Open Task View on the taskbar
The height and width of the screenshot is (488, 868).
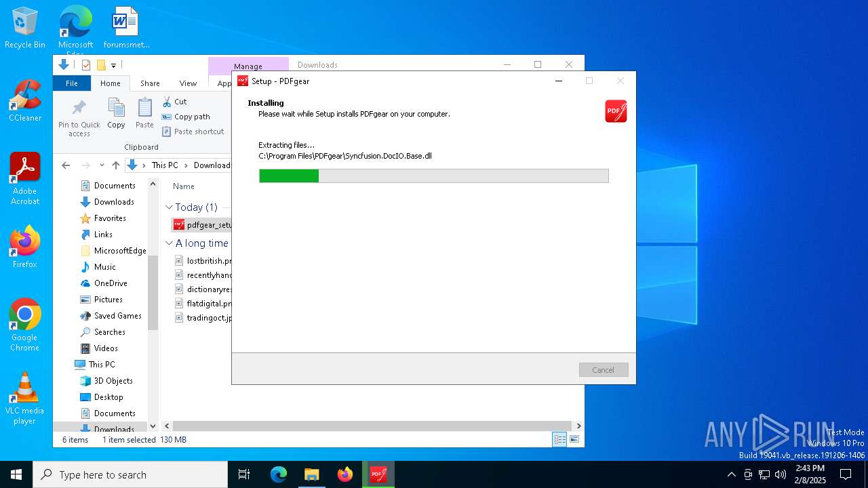pyautogui.click(x=244, y=474)
